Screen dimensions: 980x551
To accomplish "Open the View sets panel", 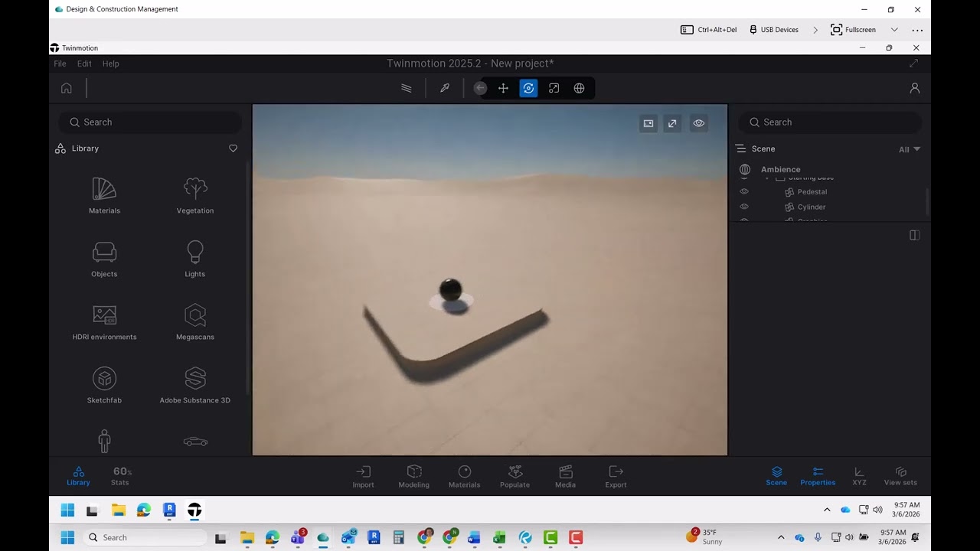I will (x=900, y=476).
